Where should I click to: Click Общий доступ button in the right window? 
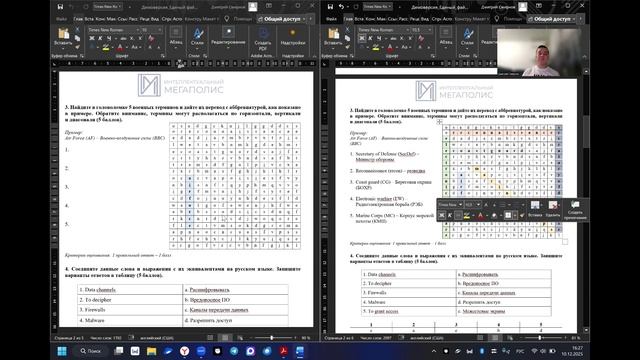[x=551, y=19]
